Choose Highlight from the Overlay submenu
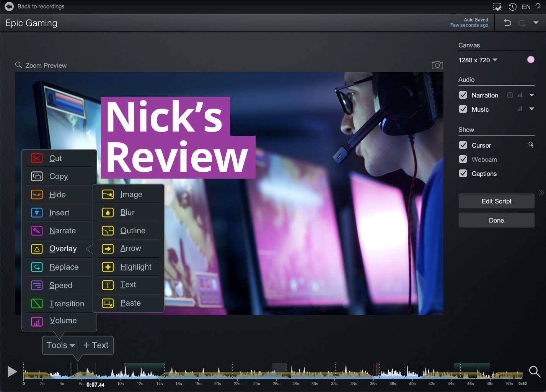This screenshot has height=392, width=546. tap(129, 267)
